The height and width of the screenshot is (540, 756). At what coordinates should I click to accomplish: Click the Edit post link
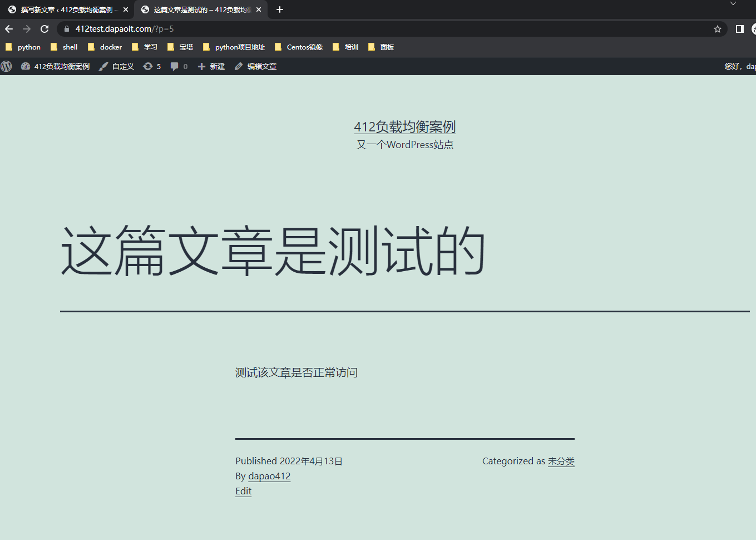coord(243,491)
